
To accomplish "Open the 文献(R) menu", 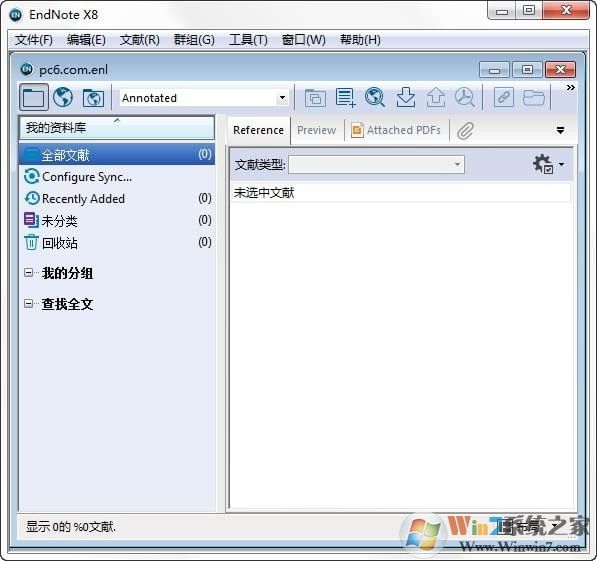I will pyautogui.click(x=139, y=40).
